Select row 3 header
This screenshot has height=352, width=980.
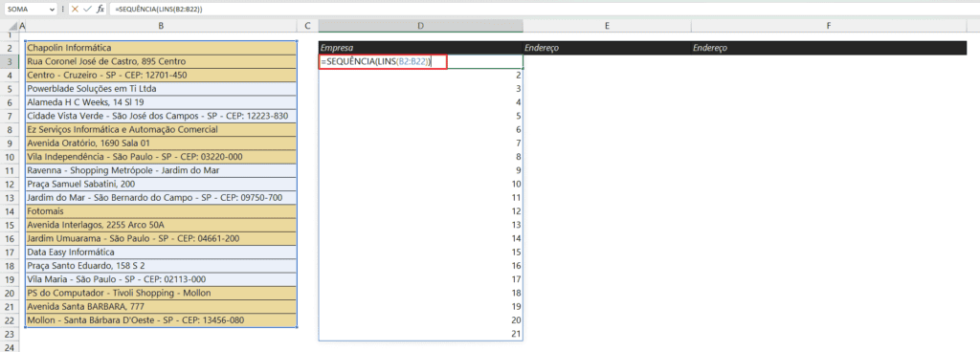point(10,61)
